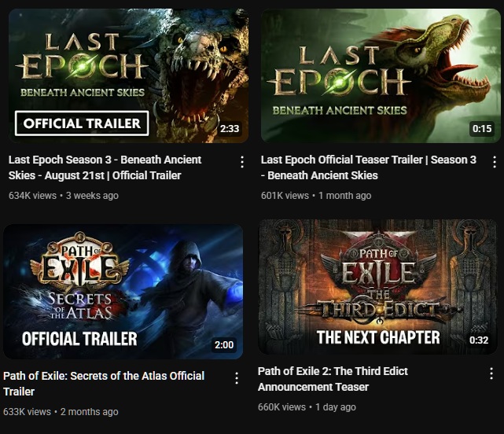Open title link 'Last Epoch Season 3 - Beneath Ancient Skies - August 21st'

(x=105, y=167)
